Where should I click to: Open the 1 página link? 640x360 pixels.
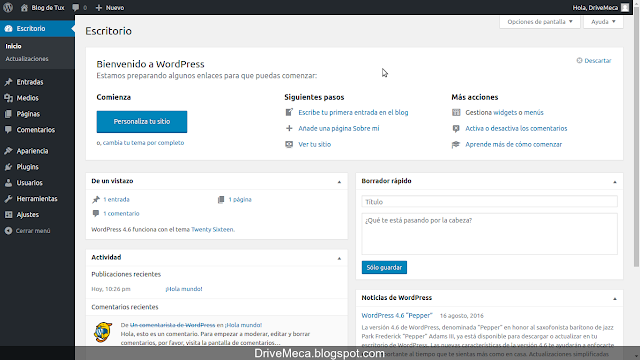point(240,200)
